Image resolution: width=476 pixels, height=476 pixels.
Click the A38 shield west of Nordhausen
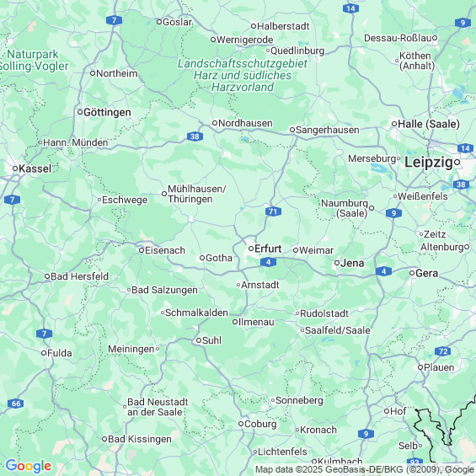tap(195, 136)
